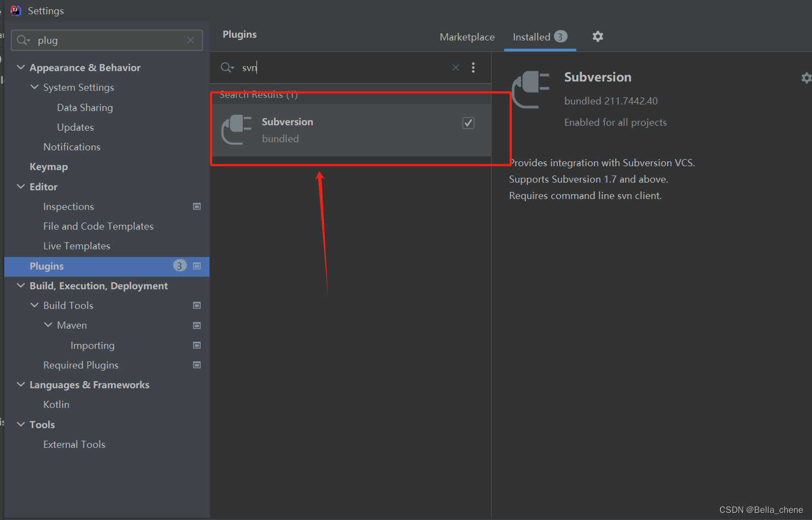Screen dimensions: 812x520
Task: Open the Subversion details gear menu
Action: pos(806,78)
